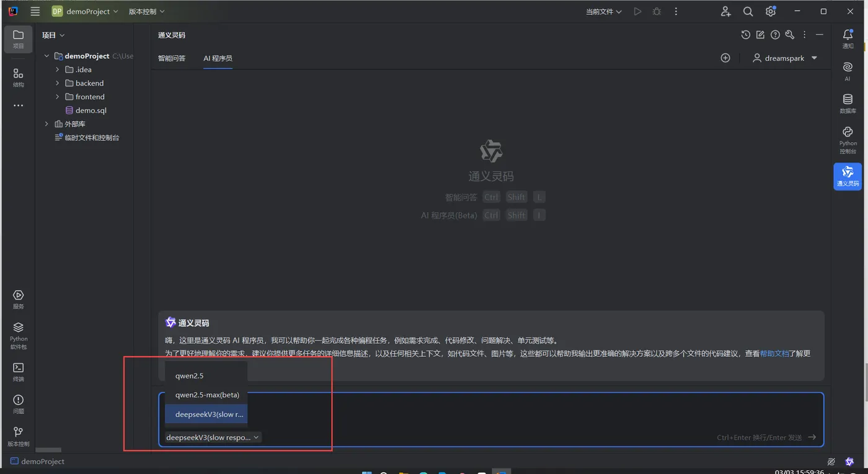Open the Python 控制台 tool window

[848, 140]
